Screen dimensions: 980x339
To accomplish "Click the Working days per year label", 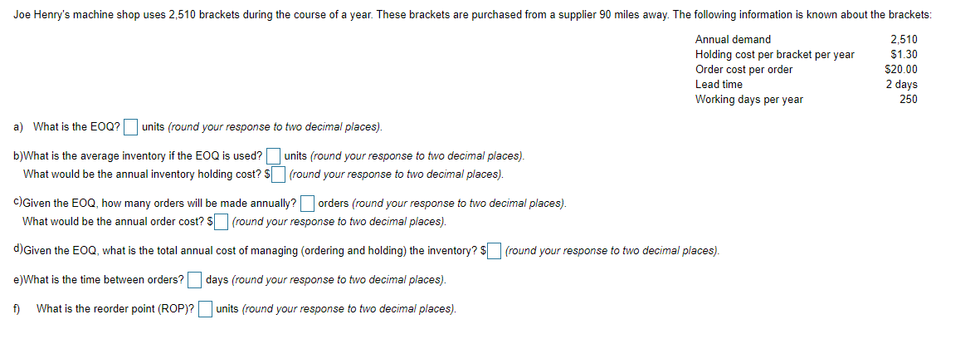I will coord(748,99).
